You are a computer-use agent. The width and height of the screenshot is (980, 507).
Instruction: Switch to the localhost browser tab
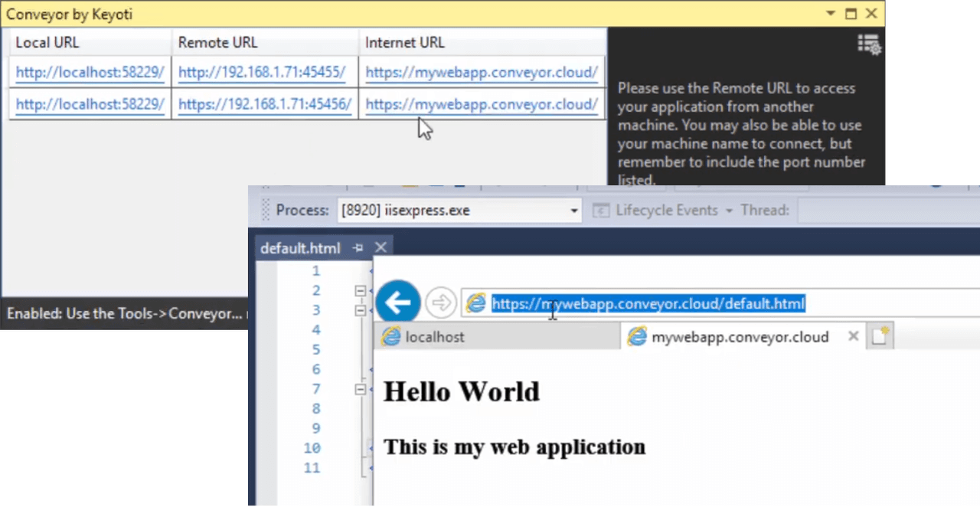pyautogui.click(x=497, y=336)
